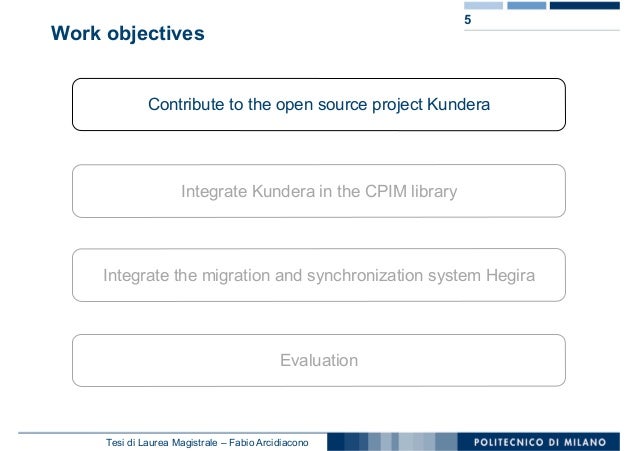This screenshot has width=638, height=451.
Task: Select the 'Integrate the migration and synchronization system Hegira' box
Action: point(319,275)
